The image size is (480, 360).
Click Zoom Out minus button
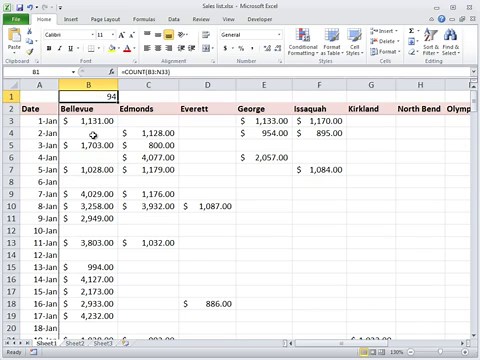tap(411, 352)
